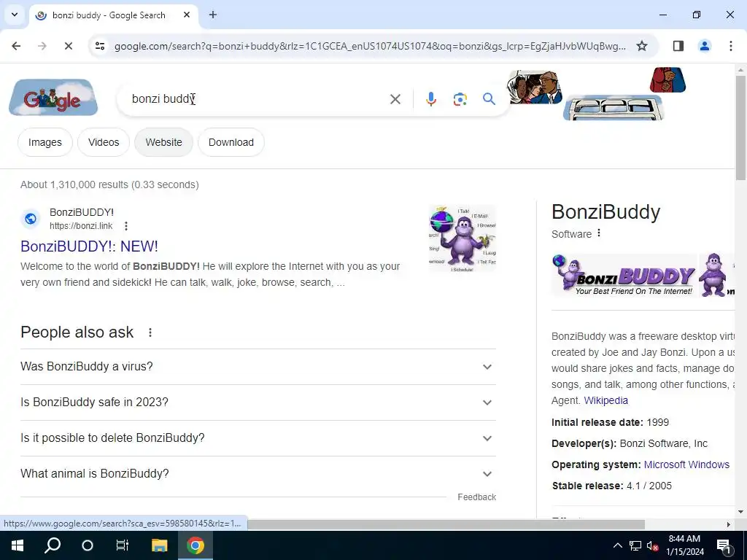Expand What animal is BonziBuddy?
This screenshot has width=747, height=560.
(258, 474)
